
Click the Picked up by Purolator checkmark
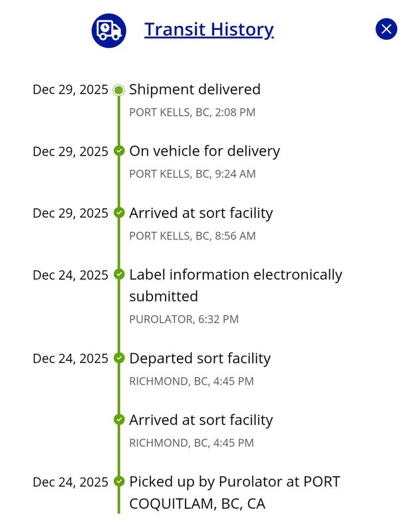click(x=119, y=481)
